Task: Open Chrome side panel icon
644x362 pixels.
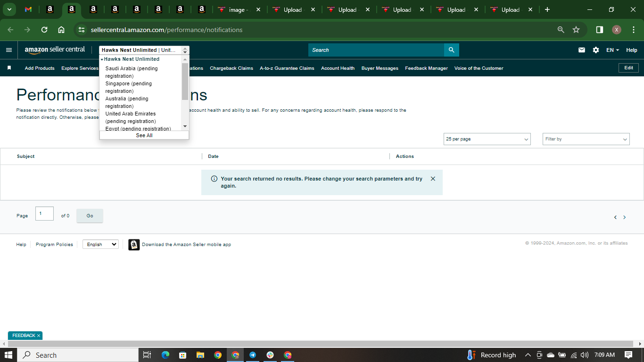Action: [600, 30]
